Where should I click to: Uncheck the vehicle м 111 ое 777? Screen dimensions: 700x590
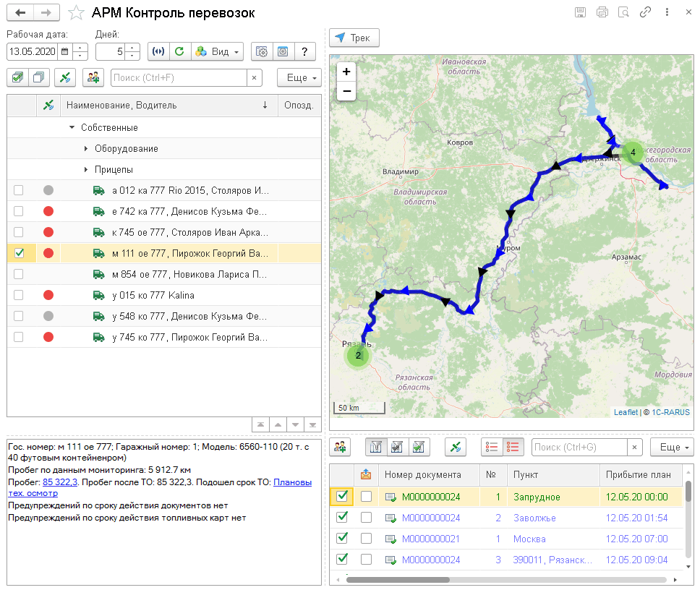click(x=18, y=253)
